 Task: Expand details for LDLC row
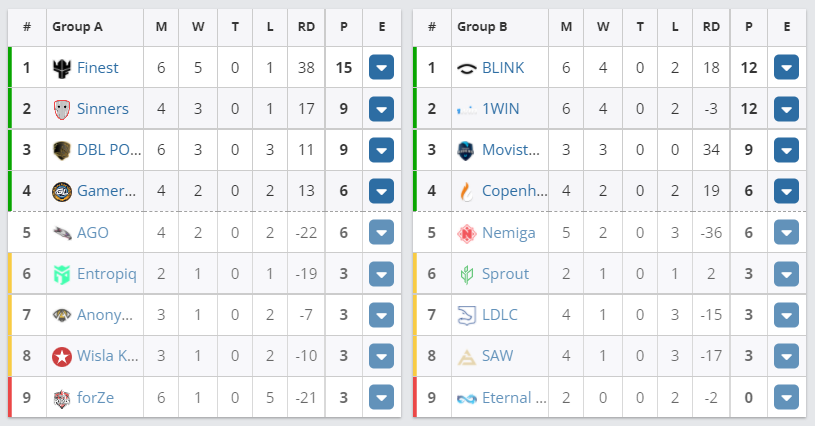pyautogui.click(x=787, y=316)
